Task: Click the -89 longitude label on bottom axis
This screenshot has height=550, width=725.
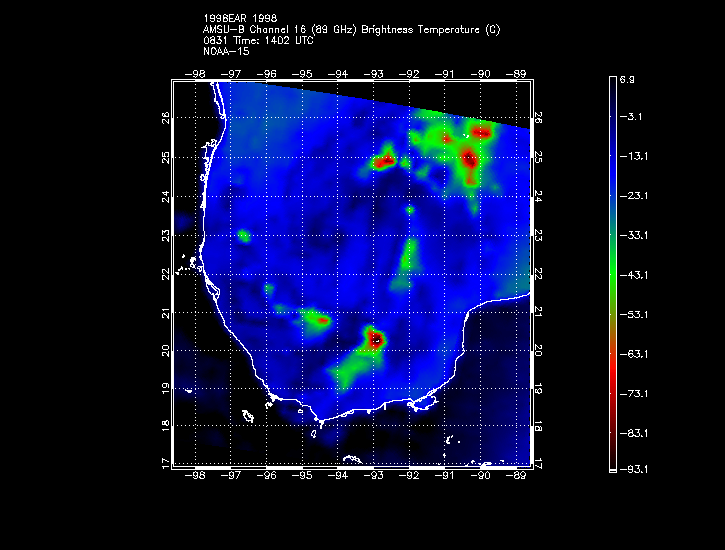Action: (x=519, y=477)
